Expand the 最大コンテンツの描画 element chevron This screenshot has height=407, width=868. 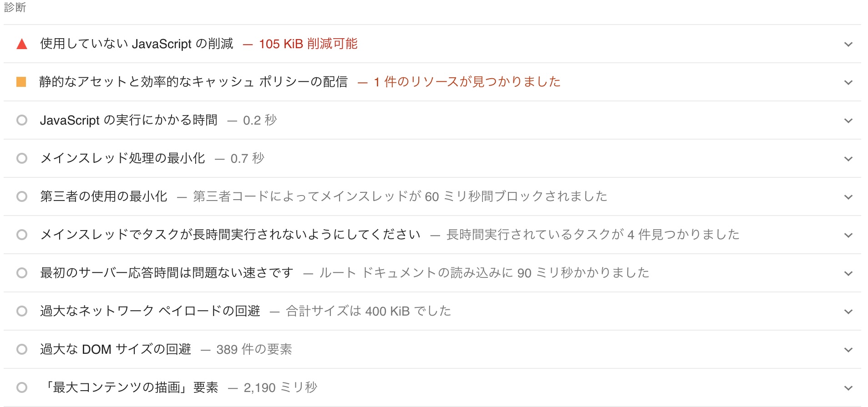tap(848, 388)
